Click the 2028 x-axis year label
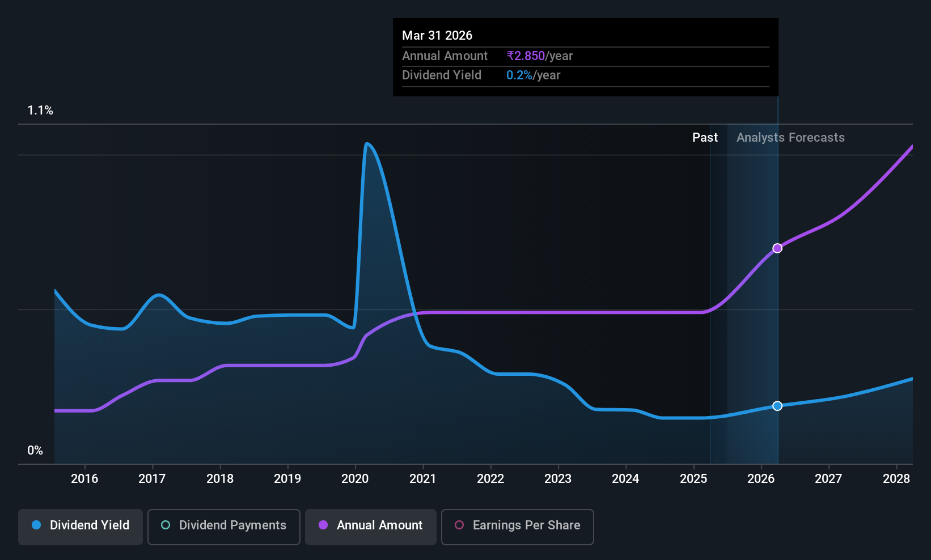 896,479
